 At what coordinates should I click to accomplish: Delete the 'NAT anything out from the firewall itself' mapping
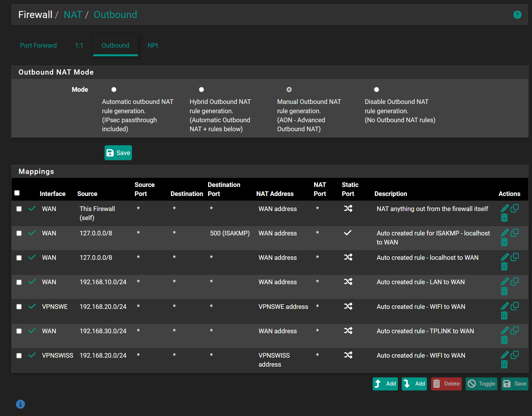tap(504, 218)
